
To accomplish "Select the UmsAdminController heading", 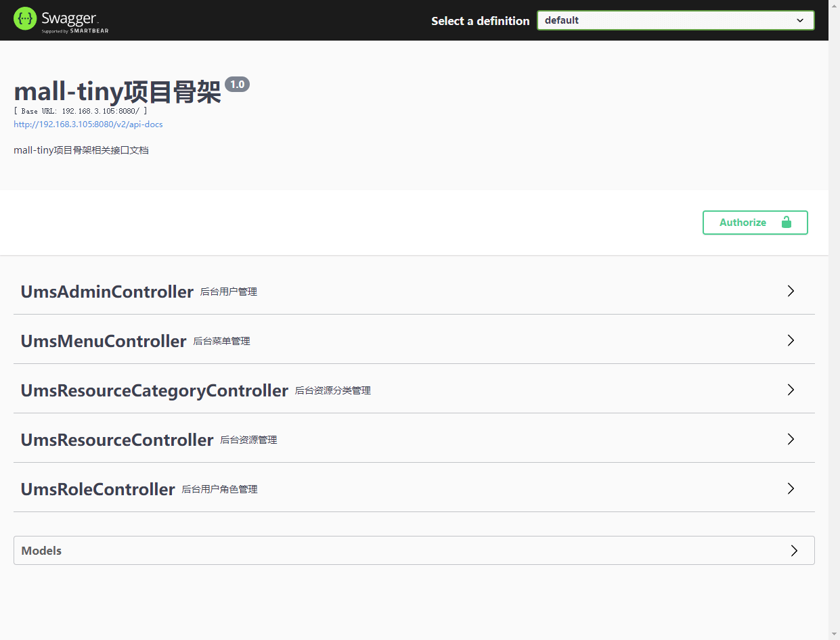I will pos(107,292).
